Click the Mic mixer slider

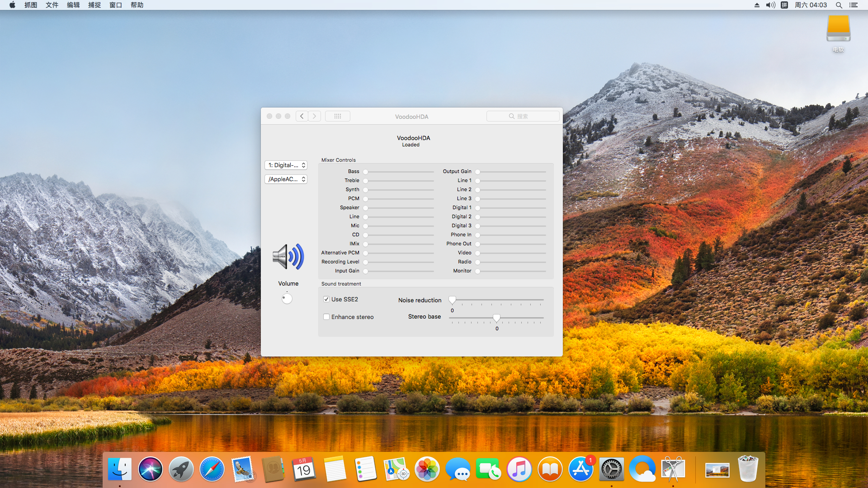tap(398, 226)
